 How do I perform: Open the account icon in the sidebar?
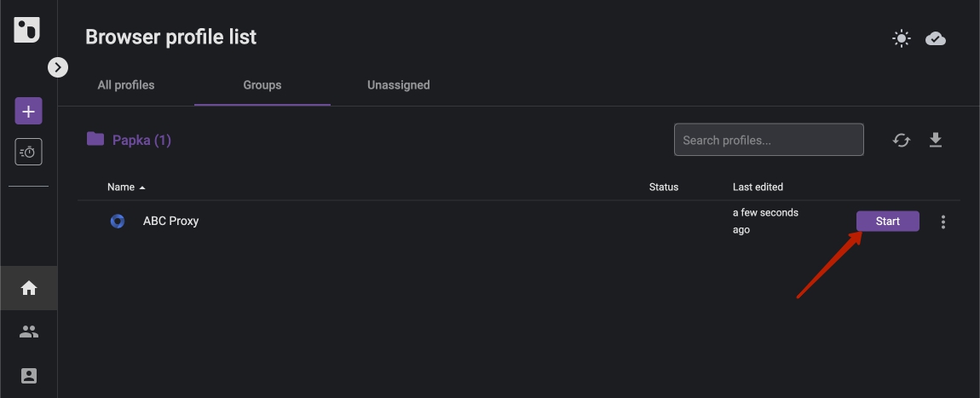tap(29, 375)
